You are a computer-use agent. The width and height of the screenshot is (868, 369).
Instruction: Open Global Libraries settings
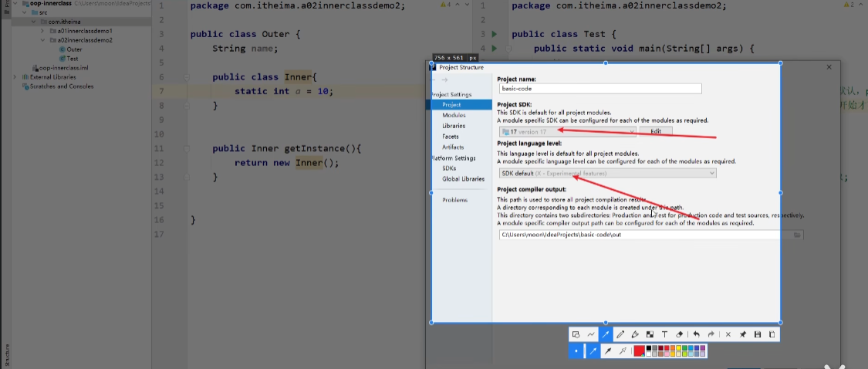tap(464, 179)
